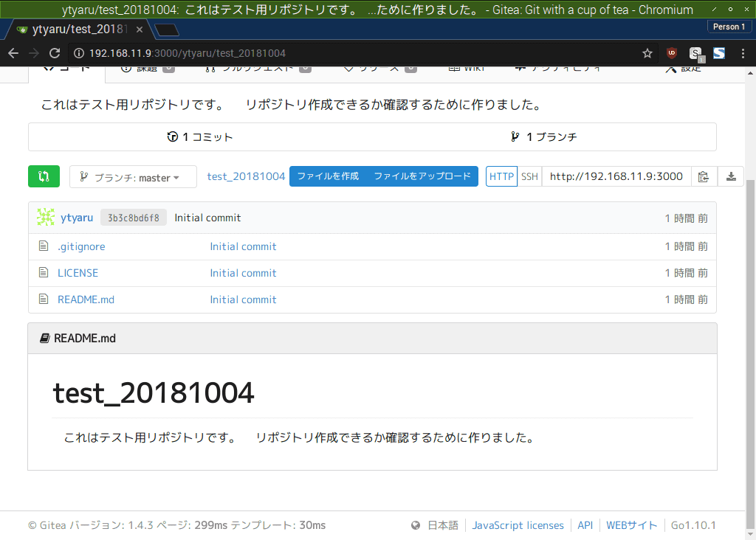Open the 課題 (Issues) tab
Screen dimensions: 756x540
coord(146,66)
